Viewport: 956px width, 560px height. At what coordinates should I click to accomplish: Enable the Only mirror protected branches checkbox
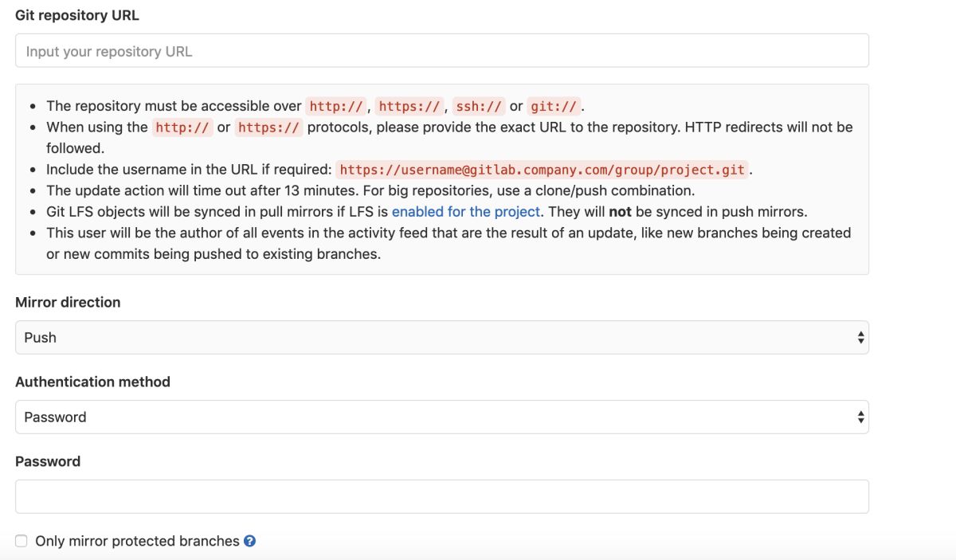[22, 542]
